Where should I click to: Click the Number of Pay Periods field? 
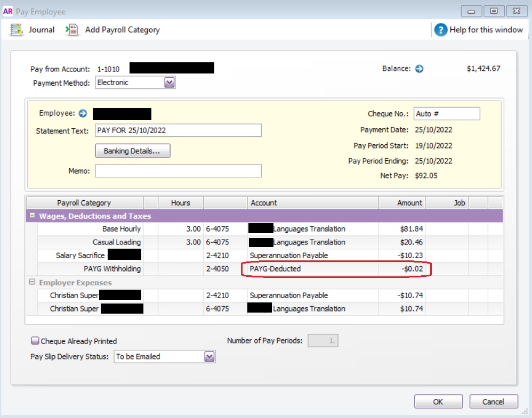point(323,341)
